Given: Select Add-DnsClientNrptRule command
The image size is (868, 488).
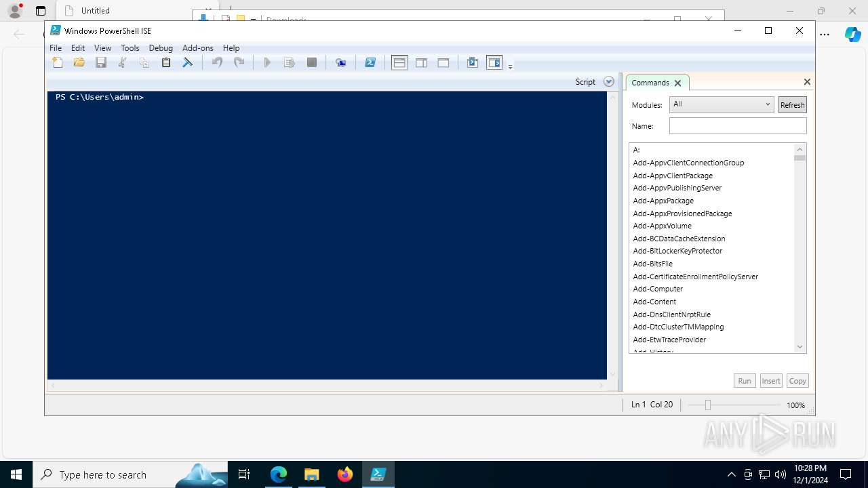Looking at the screenshot, I should [x=672, y=314].
